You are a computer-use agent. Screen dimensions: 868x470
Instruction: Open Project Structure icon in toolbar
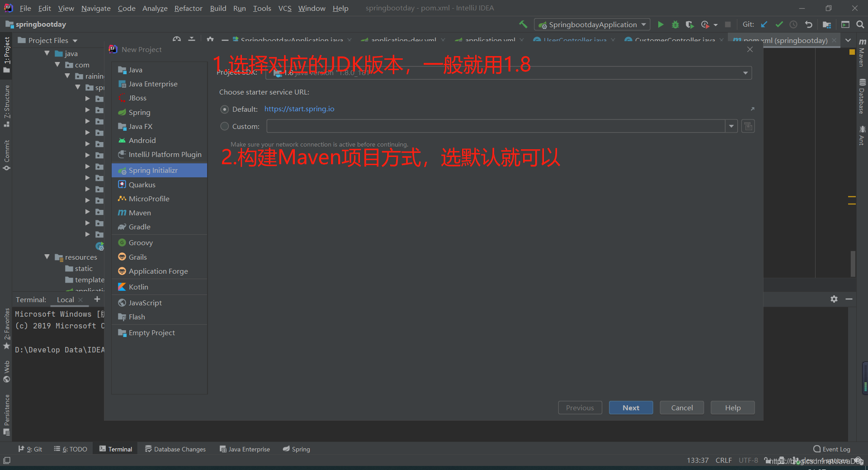click(827, 24)
